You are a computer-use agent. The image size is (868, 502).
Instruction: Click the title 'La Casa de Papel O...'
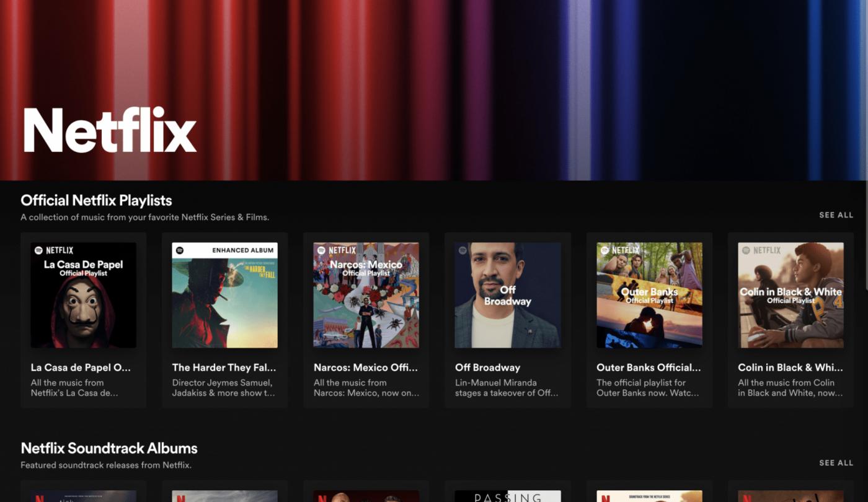click(81, 368)
